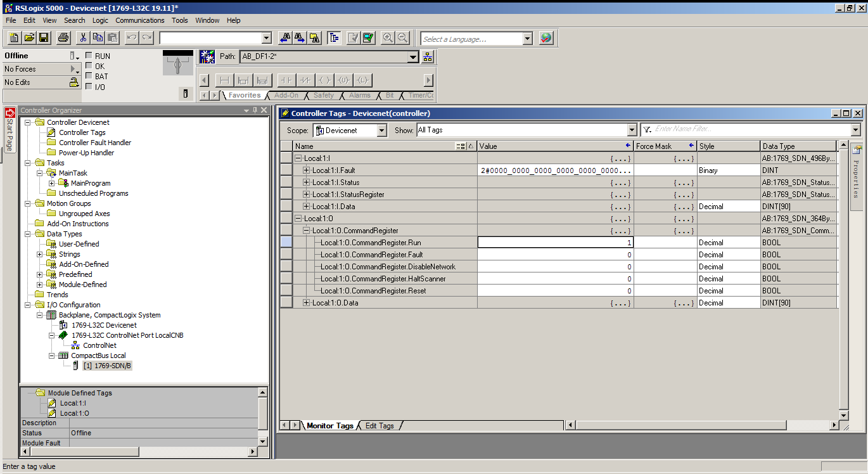Click the BAT indicator checkbox
The width and height of the screenshot is (868, 474).
click(89, 76)
